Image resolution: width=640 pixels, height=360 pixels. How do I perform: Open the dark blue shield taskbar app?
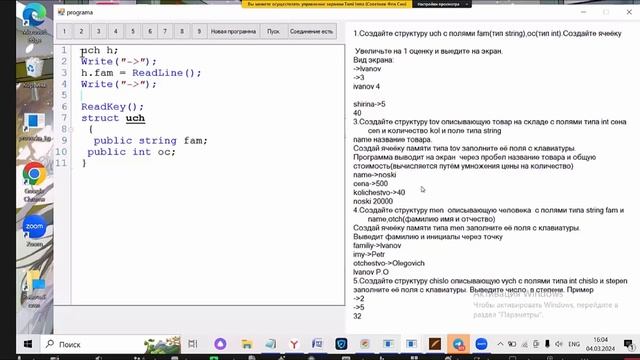tap(341, 344)
